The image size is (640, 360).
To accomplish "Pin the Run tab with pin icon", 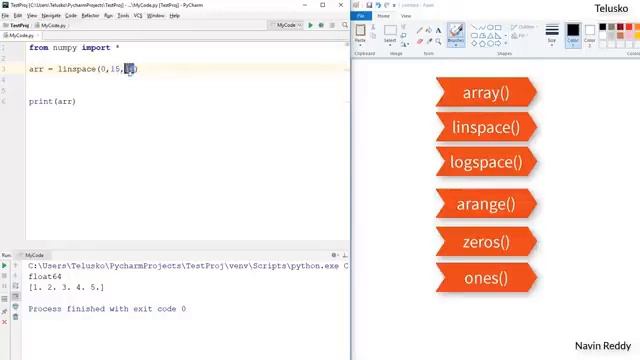I will (x=4, y=312).
